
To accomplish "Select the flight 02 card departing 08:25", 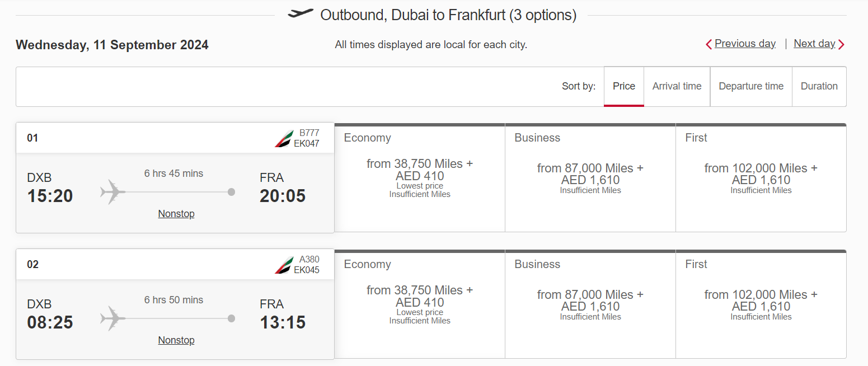I will pyautogui.click(x=175, y=304).
